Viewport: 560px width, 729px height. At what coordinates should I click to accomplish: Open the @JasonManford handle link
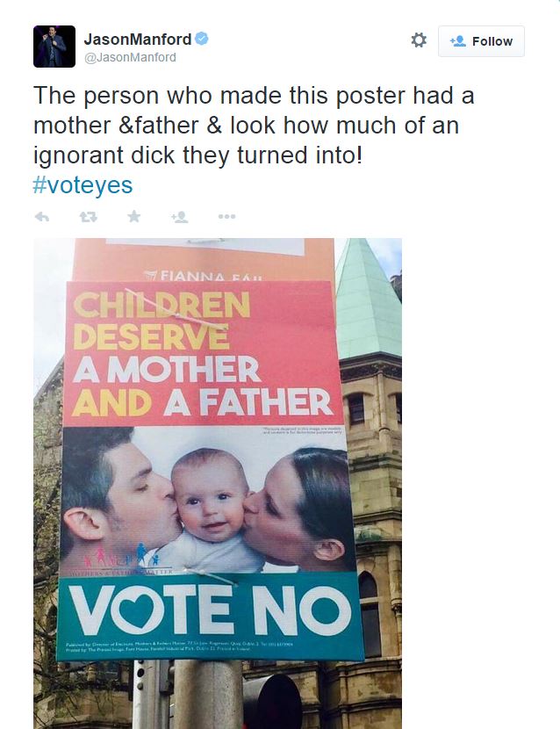coord(130,57)
